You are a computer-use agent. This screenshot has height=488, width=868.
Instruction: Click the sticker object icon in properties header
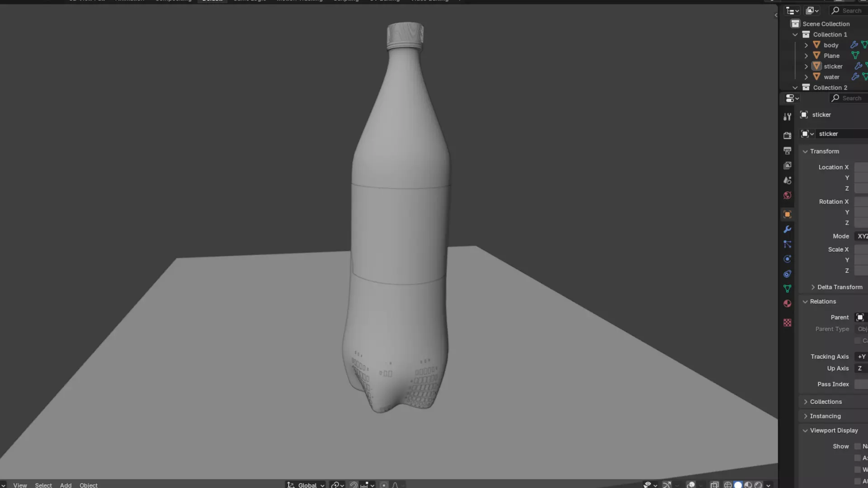click(x=804, y=115)
